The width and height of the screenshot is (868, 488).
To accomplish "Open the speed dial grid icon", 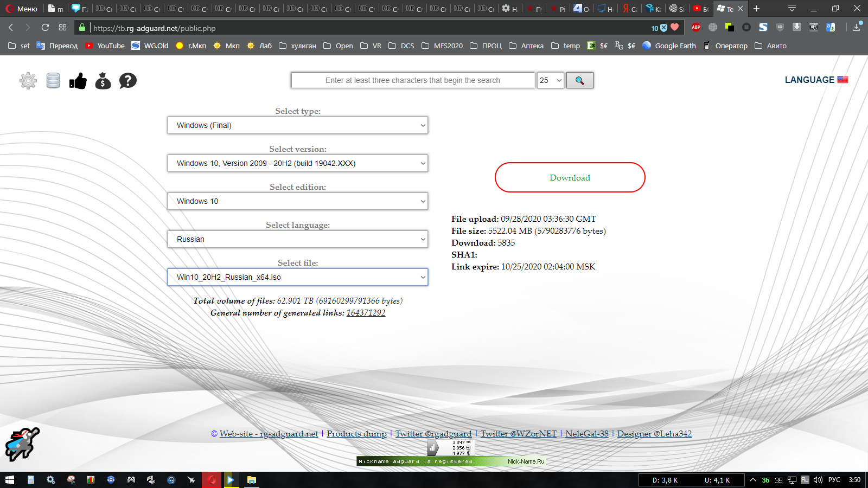I will pyautogui.click(x=63, y=27).
